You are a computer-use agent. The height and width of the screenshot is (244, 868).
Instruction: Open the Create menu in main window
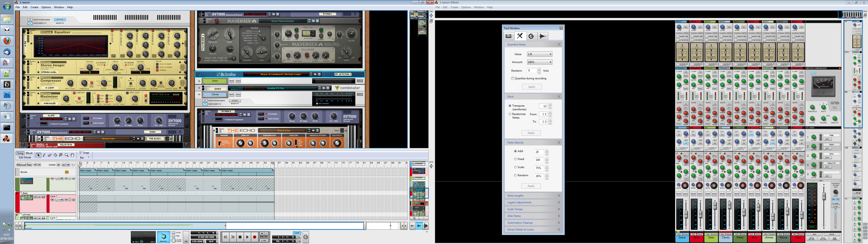34,7
